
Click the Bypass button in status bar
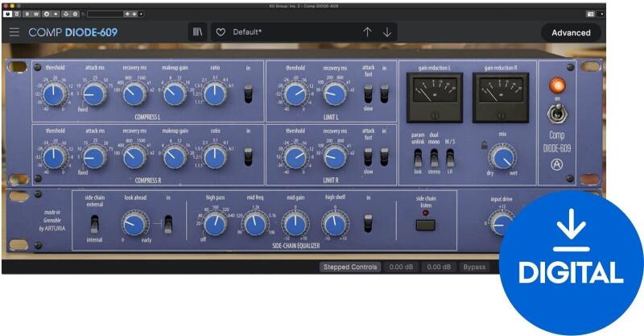point(474,267)
